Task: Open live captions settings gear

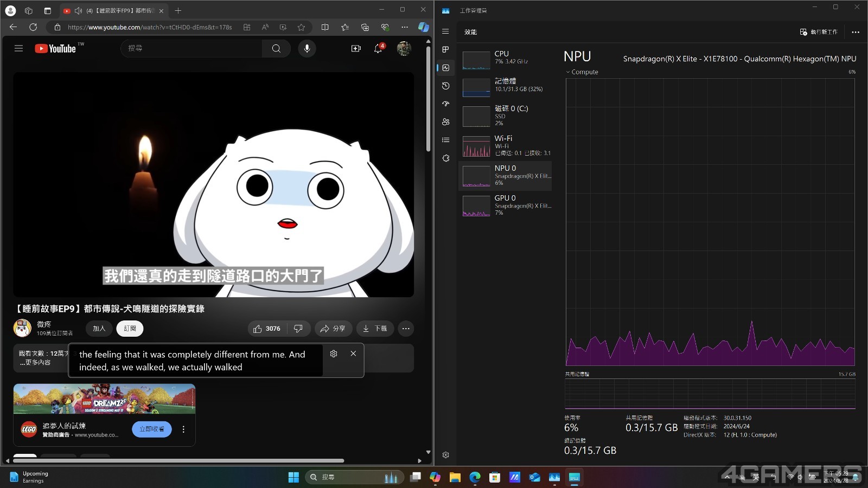Action: click(x=334, y=354)
